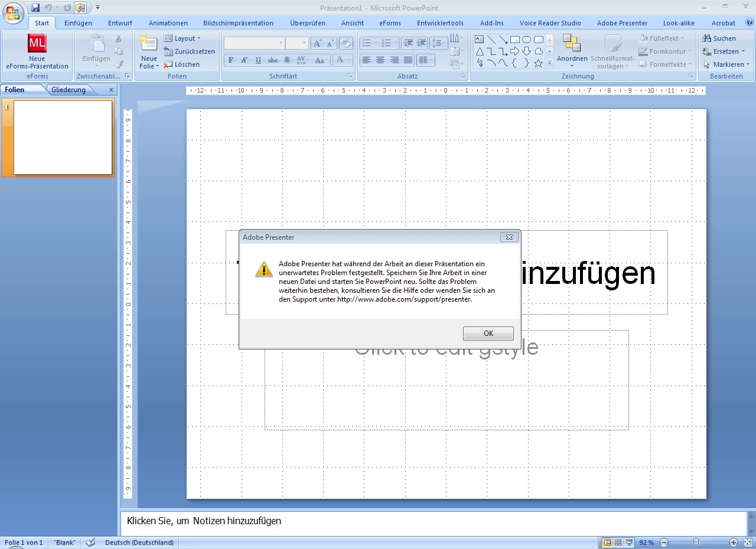Click Deutsch (Deutschland) language in status bar
The image size is (756, 549).
pos(139,543)
